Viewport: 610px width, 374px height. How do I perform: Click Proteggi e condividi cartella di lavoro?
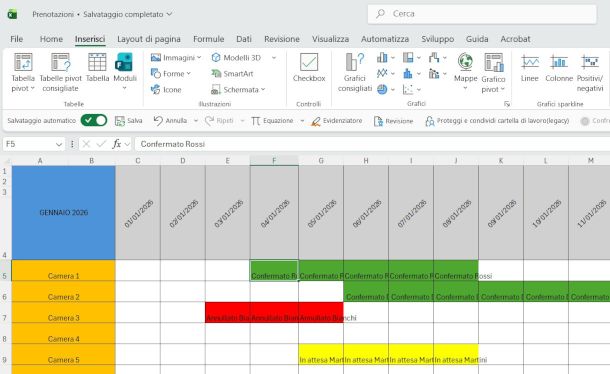click(497, 121)
